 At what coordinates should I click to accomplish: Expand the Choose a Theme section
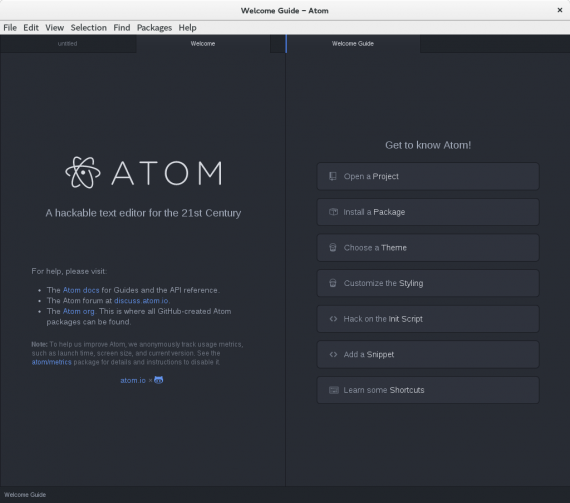coord(428,248)
